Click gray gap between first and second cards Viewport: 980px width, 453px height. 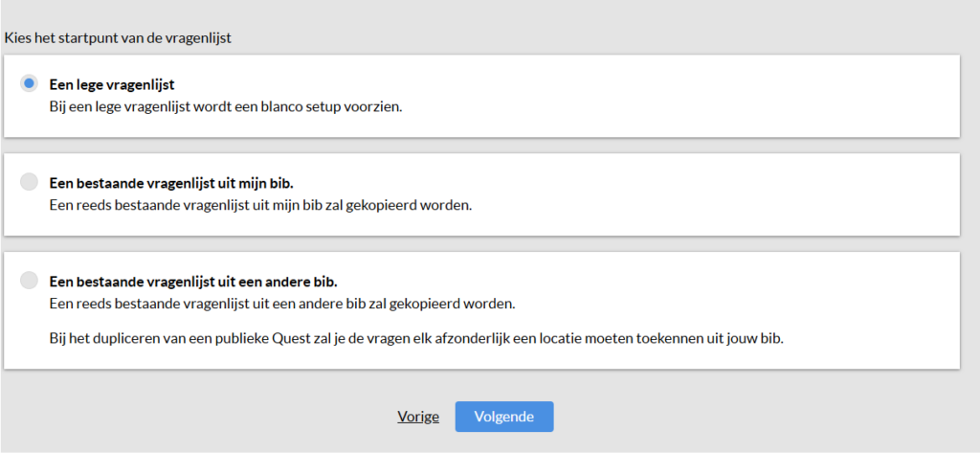(x=479, y=146)
